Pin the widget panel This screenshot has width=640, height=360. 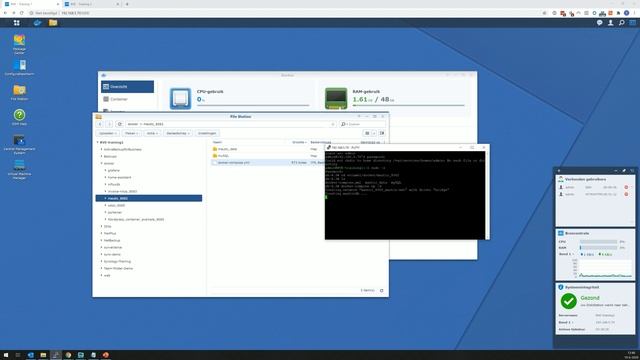(624, 171)
